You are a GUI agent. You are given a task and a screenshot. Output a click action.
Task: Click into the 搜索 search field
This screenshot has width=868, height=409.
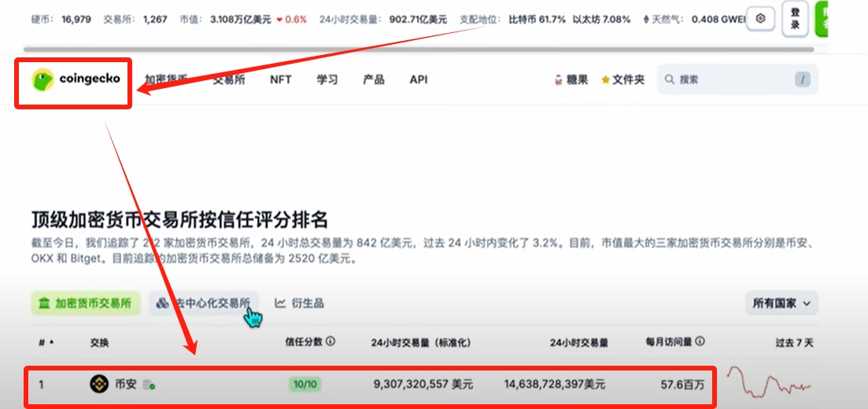click(737, 79)
